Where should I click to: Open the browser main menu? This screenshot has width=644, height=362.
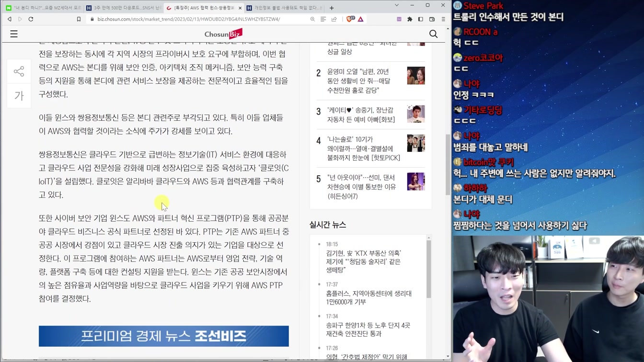pyautogui.click(x=443, y=19)
